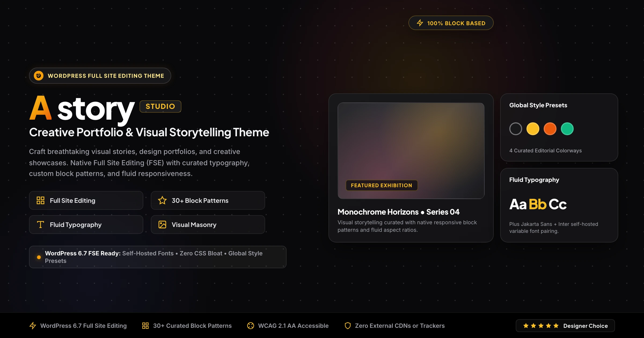The image size is (644, 338).
Task: Click the image icon beside Visual Masonry
Action: [162, 225]
